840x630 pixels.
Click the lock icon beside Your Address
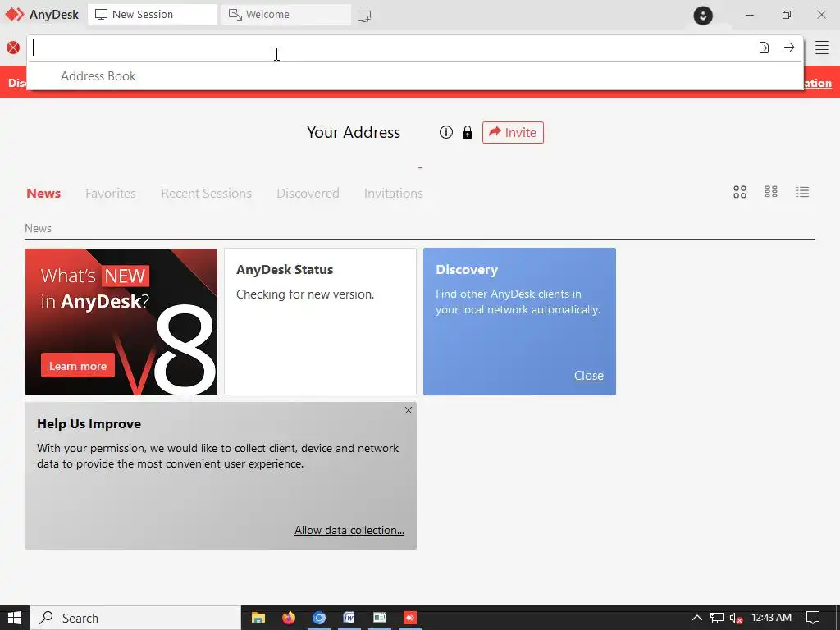pyautogui.click(x=468, y=132)
